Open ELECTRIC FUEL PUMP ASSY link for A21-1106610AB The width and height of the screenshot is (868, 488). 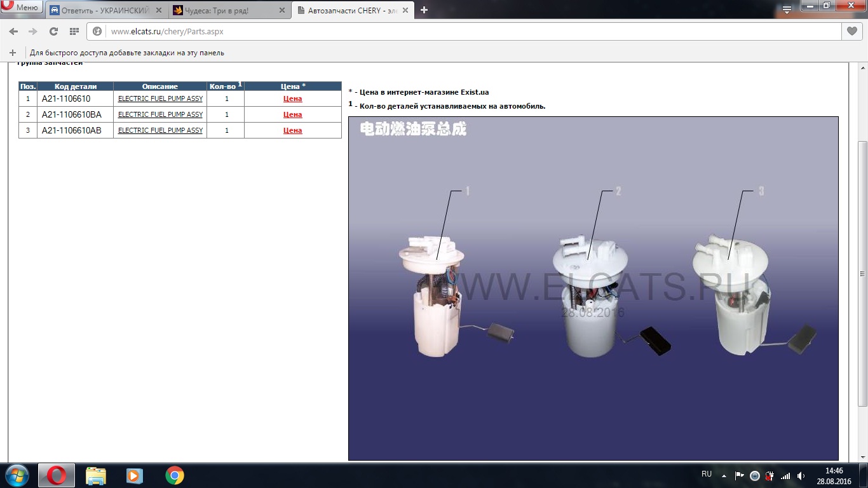160,130
